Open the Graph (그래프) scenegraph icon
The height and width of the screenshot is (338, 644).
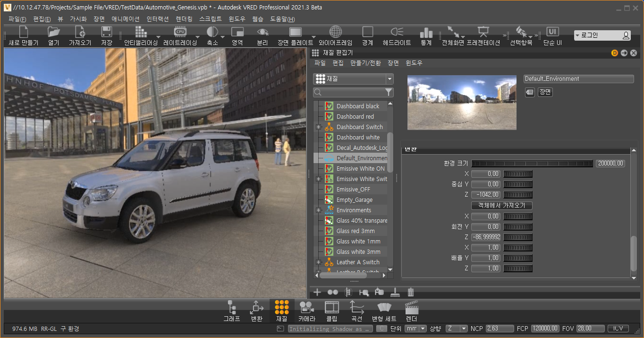[x=232, y=308]
